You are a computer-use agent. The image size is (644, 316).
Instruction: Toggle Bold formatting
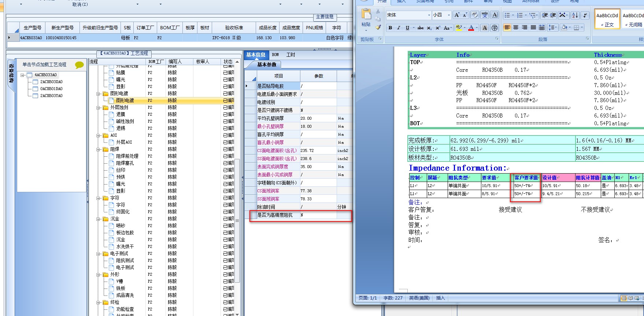coord(391,28)
